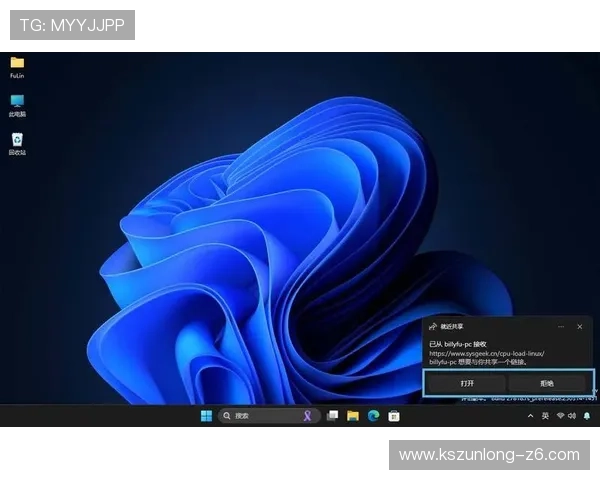The height and width of the screenshot is (480, 600).
Task: Open the Windows Start menu
Action: click(x=206, y=415)
